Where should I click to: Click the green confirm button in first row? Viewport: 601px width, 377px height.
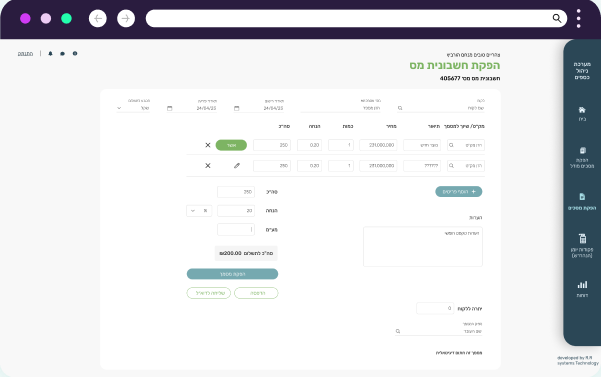tap(231, 145)
